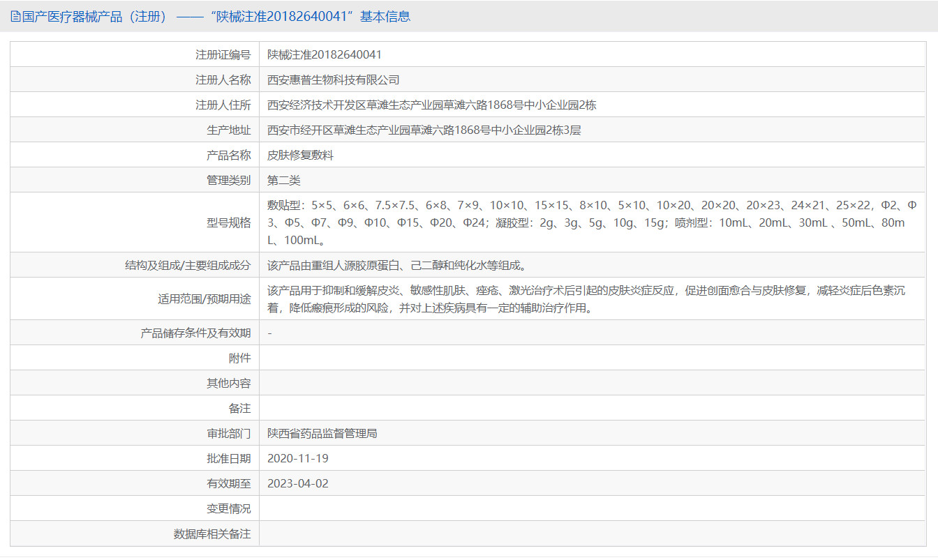This screenshot has width=938, height=560.
Task: Click the 注册人住所 address cell
Action: point(419,104)
